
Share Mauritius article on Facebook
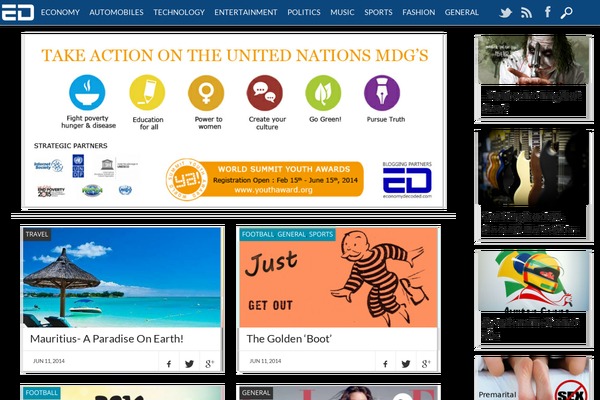pos(169,364)
